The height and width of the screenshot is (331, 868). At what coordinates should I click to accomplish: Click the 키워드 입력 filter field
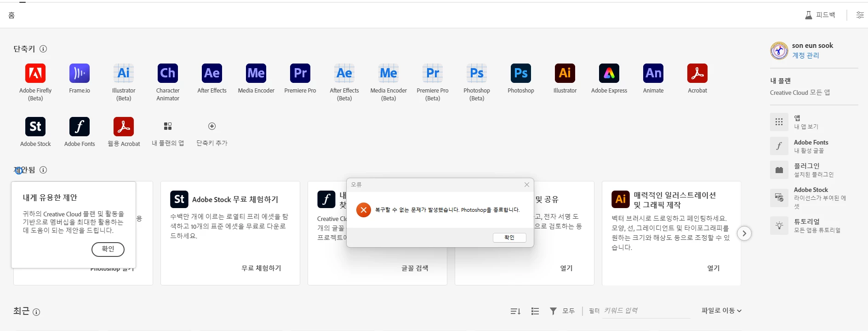[x=647, y=311]
